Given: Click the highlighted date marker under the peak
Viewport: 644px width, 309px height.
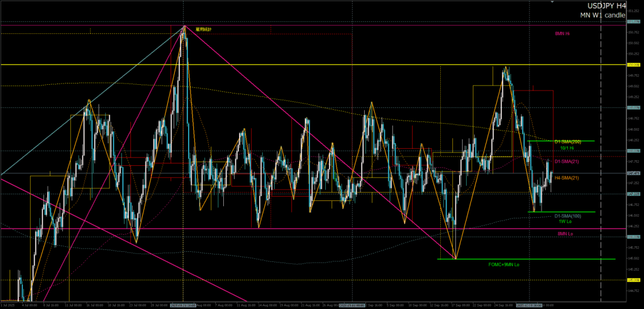Looking at the screenshot, I should click(184, 305).
